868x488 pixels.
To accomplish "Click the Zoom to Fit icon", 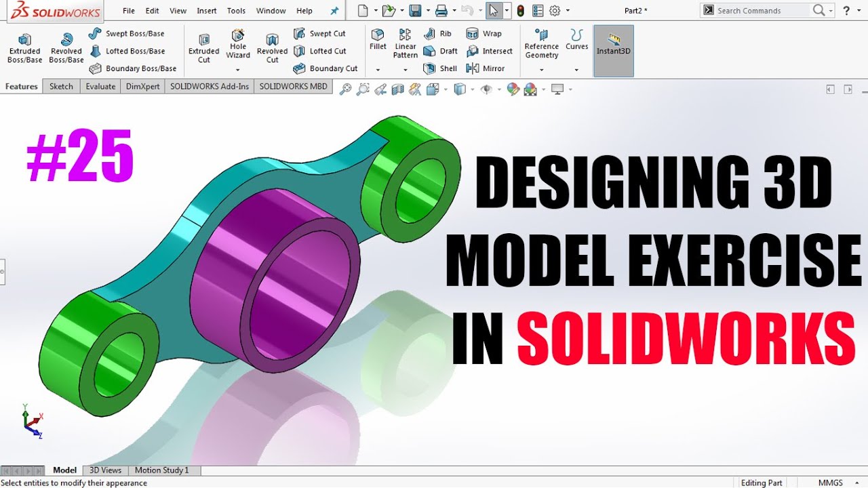I will tap(346, 89).
